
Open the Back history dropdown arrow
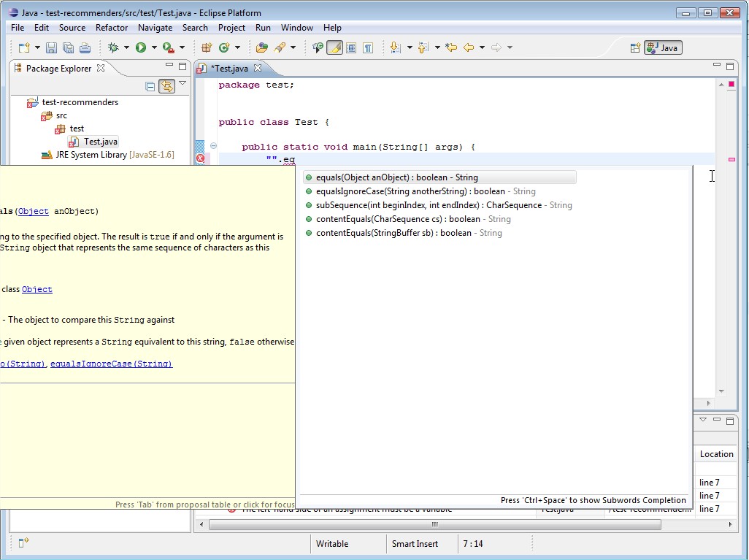pos(482,47)
